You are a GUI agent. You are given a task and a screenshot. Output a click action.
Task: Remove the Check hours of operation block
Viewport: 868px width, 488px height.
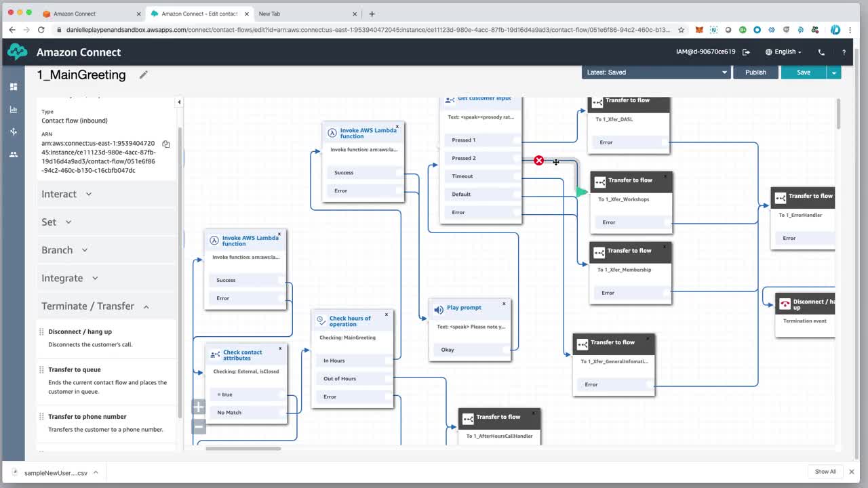[387, 314]
